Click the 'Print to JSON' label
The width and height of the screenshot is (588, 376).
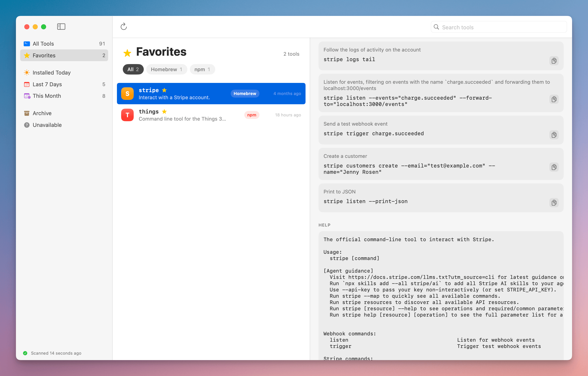click(x=339, y=192)
